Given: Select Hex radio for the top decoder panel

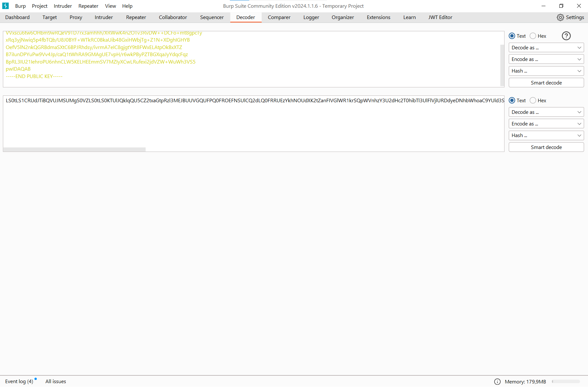Looking at the screenshot, I should point(533,36).
